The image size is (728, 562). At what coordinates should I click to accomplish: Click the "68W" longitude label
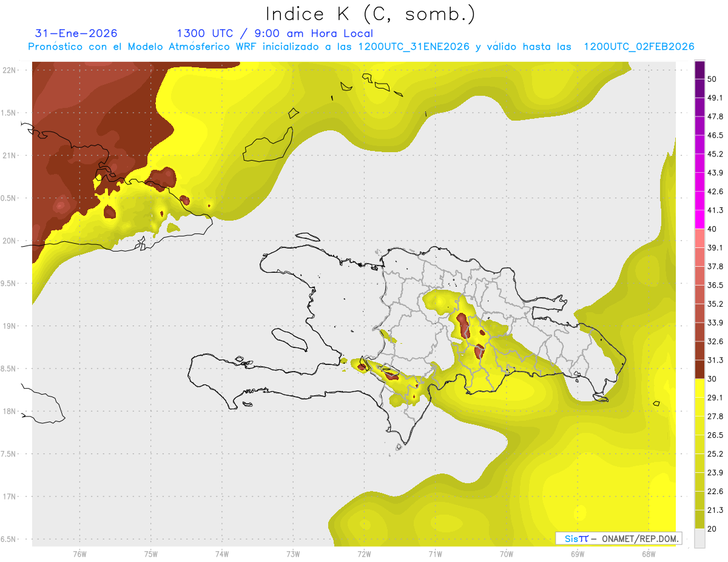649,554
